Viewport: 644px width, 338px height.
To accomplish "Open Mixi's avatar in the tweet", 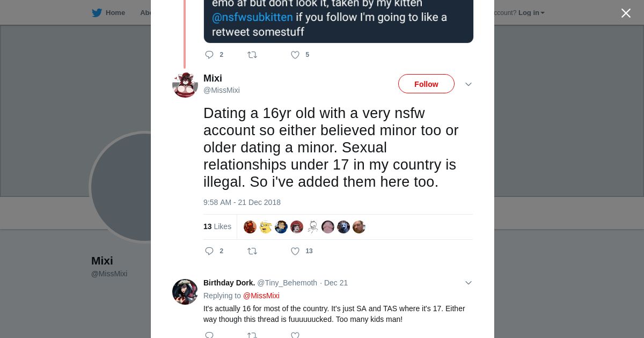I will point(185,85).
